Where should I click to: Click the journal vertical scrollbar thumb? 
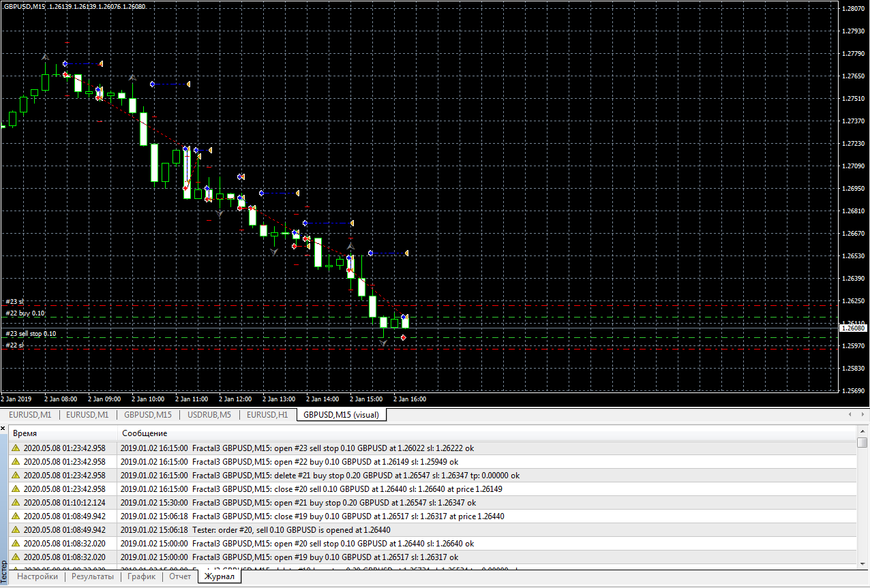click(862, 443)
